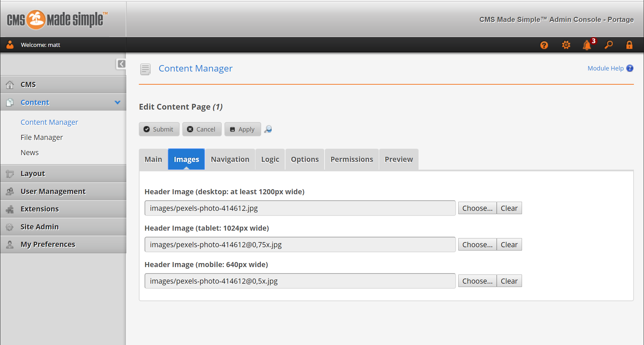Image resolution: width=644 pixels, height=345 pixels.
Task: Choose a file for tablet header image
Action: (477, 245)
